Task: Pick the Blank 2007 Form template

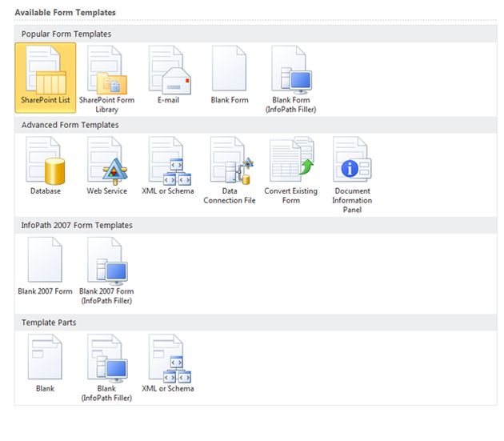Action: coord(45,266)
